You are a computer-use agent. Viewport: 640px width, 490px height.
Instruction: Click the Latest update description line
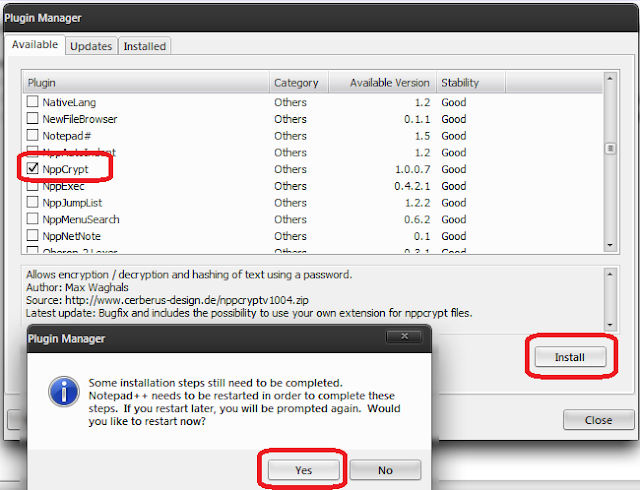click(x=249, y=313)
